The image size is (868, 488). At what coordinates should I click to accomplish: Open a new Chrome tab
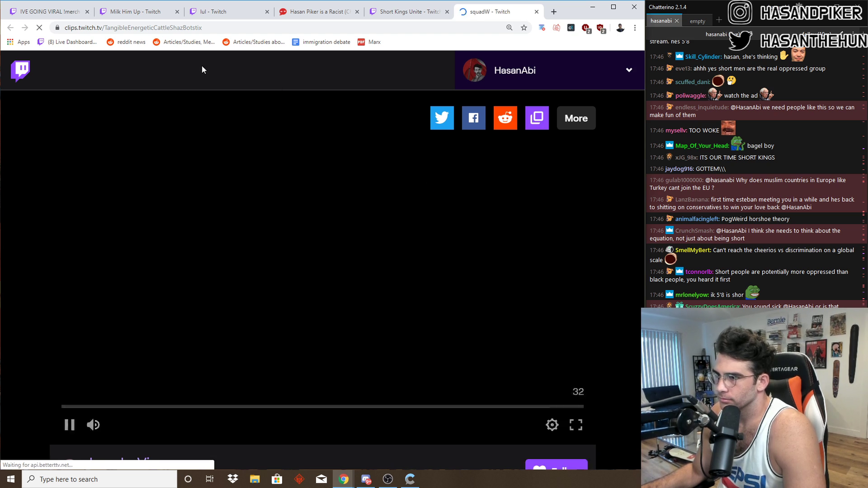[553, 11]
